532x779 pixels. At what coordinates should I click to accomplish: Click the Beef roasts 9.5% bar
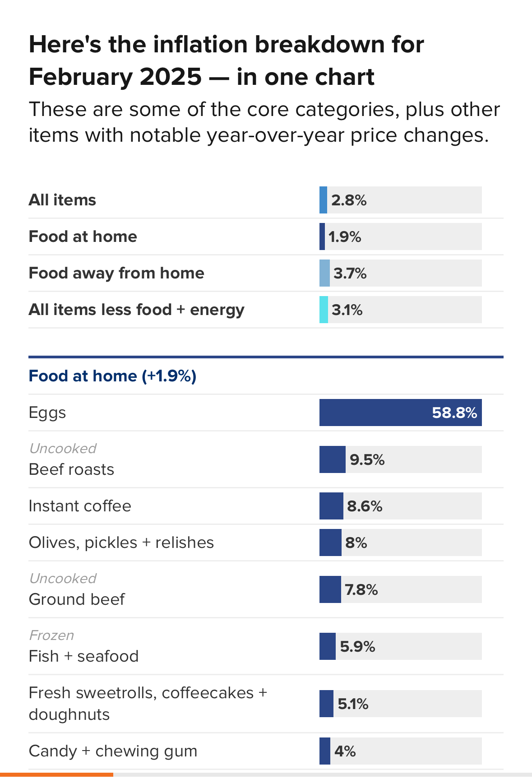point(333,459)
